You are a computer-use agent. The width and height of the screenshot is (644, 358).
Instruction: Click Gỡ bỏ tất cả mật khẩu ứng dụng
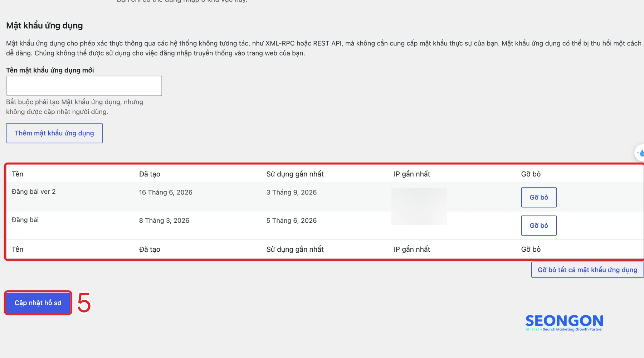(587, 270)
